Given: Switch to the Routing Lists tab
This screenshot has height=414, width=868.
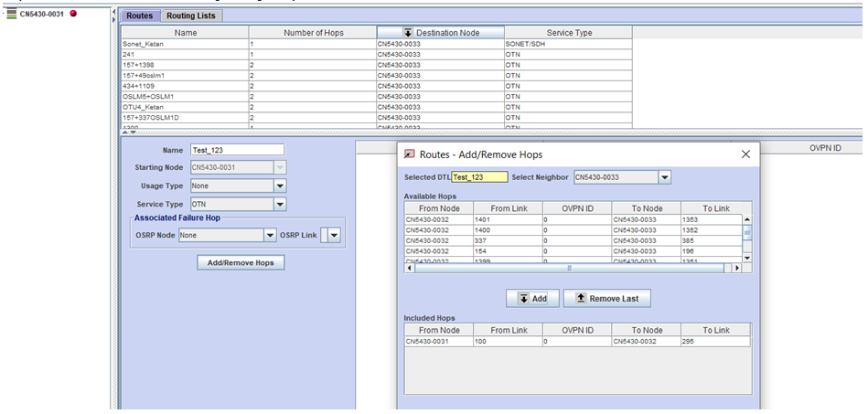Looking at the screenshot, I should (191, 16).
